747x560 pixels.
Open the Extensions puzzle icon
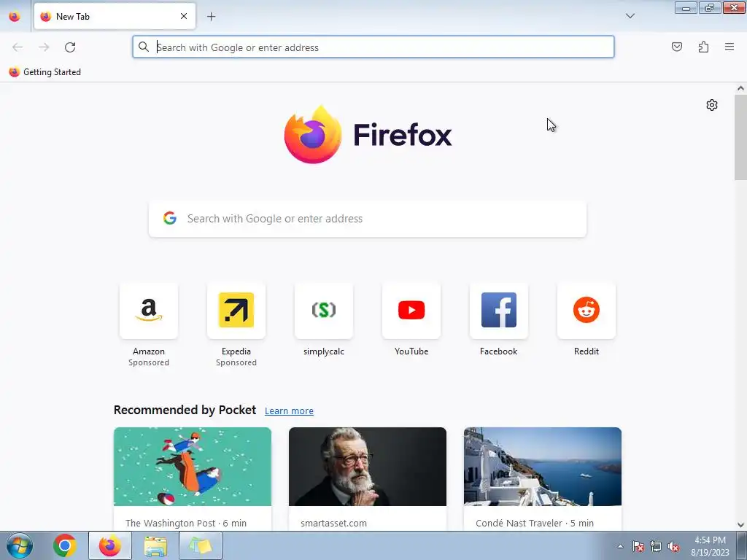click(703, 47)
